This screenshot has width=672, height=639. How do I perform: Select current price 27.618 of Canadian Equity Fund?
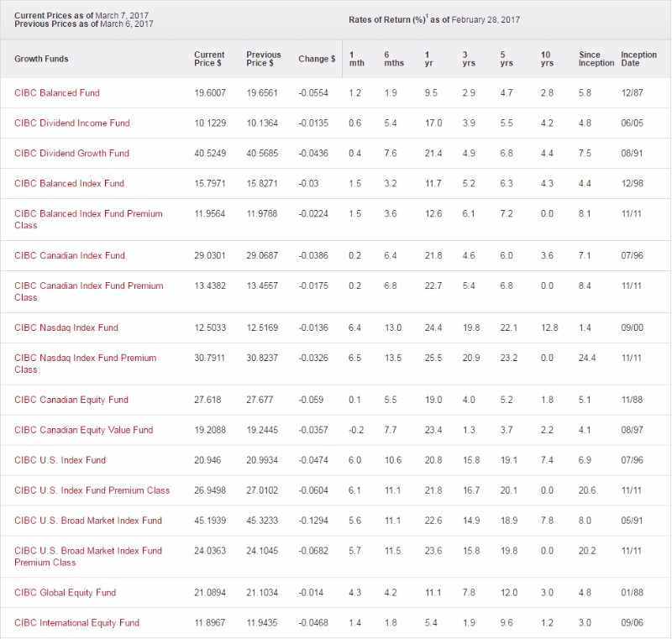click(207, 400)
